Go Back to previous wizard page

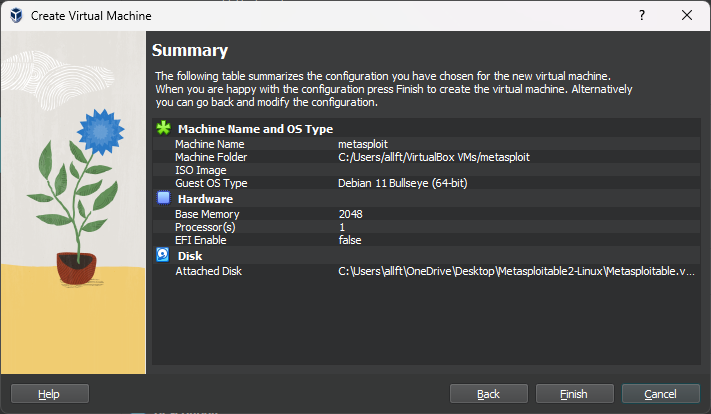point(488,394)
